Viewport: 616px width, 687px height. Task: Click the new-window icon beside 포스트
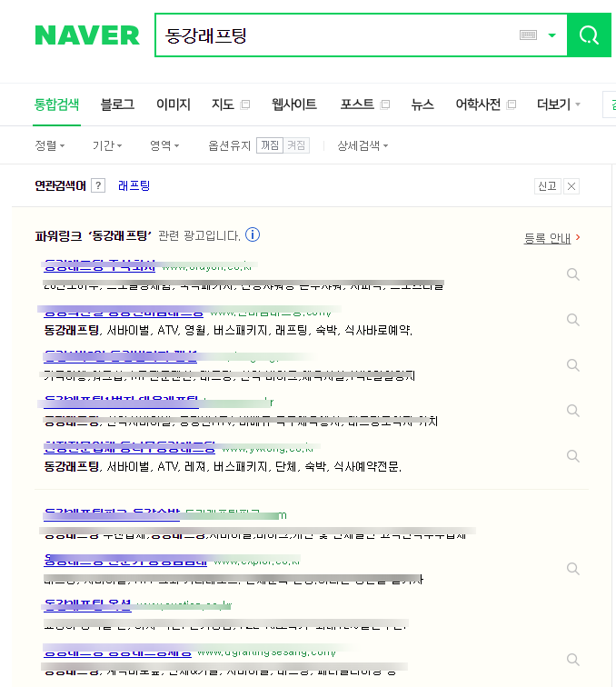click(385, 105)
